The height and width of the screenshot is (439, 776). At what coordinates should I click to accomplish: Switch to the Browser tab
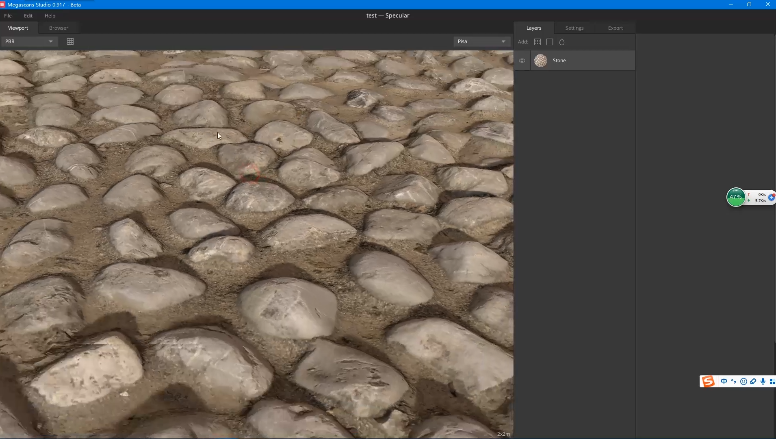[58, 28]
